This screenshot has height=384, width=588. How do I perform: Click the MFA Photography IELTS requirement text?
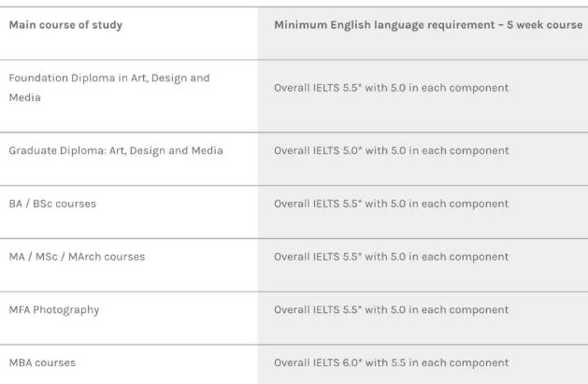(391, 310)
